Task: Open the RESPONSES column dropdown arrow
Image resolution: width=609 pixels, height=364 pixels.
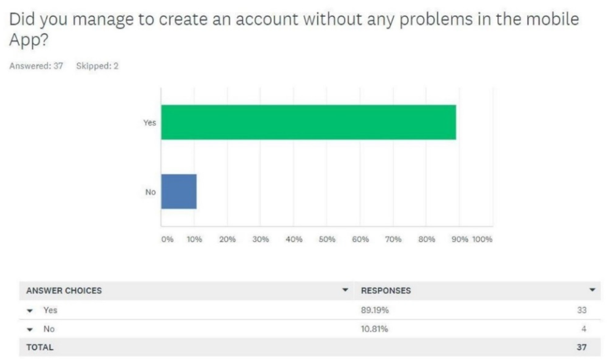Action: click(x=592, y=290)
